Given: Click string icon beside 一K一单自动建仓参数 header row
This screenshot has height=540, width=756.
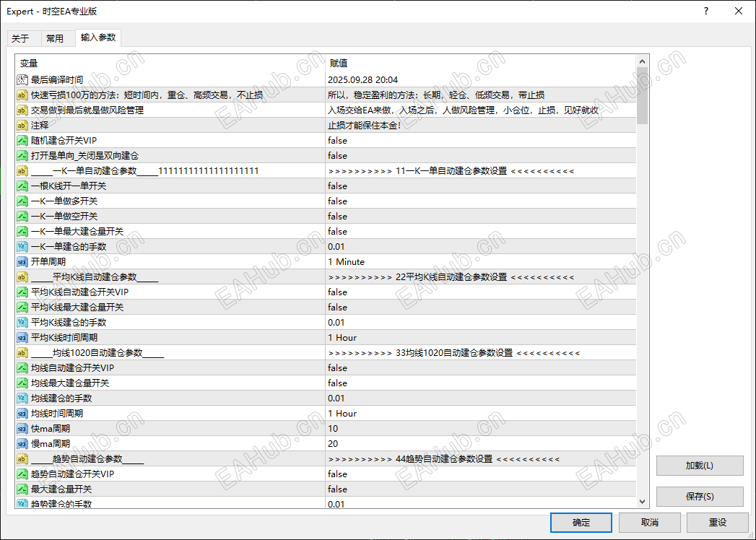Looking at the screenshot, I should coord(22,171).
